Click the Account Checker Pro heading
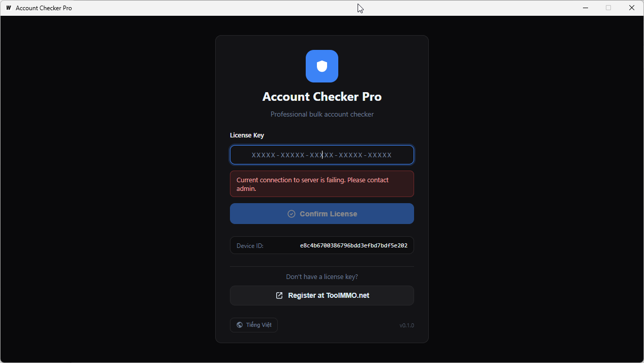 [322, 97]
